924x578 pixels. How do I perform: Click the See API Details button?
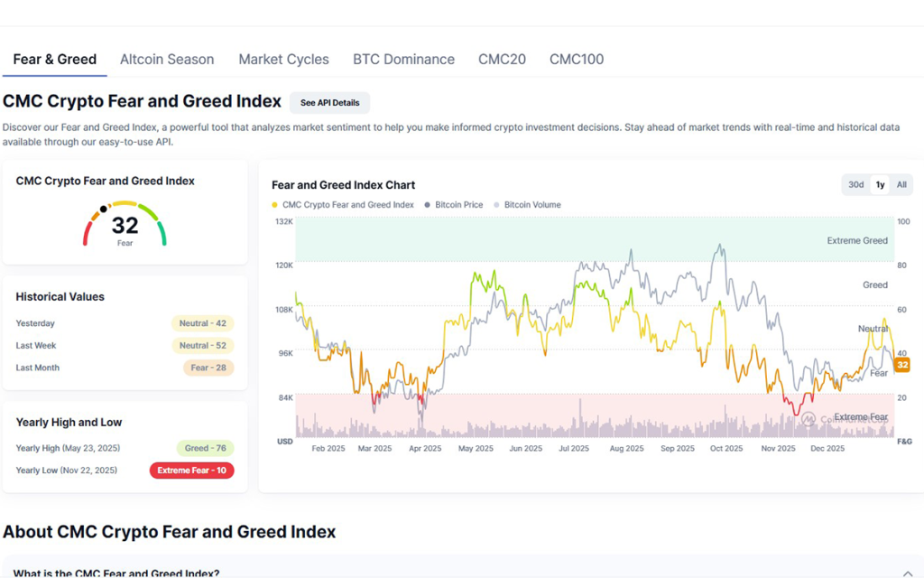[x=329, y=103]
